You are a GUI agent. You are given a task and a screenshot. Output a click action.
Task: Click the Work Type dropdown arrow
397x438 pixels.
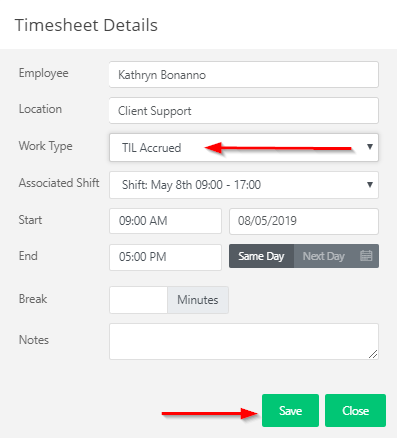click(370, 147)
